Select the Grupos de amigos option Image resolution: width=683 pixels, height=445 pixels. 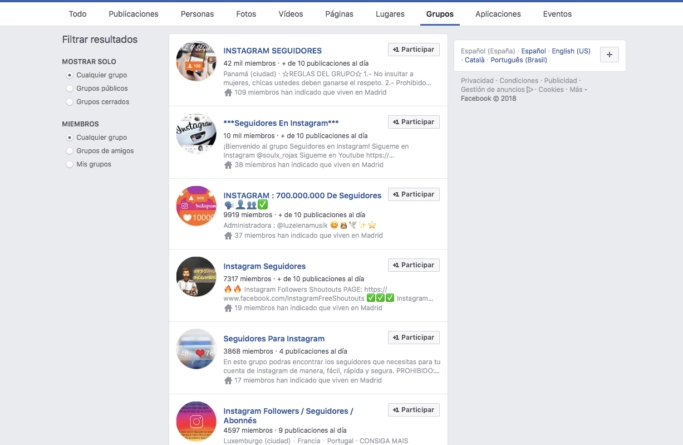[69, 151]
